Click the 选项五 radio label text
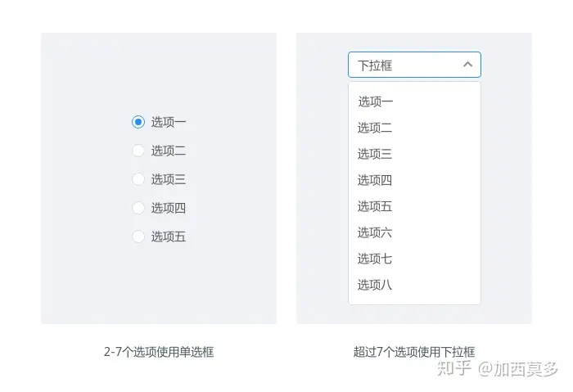 169,237
